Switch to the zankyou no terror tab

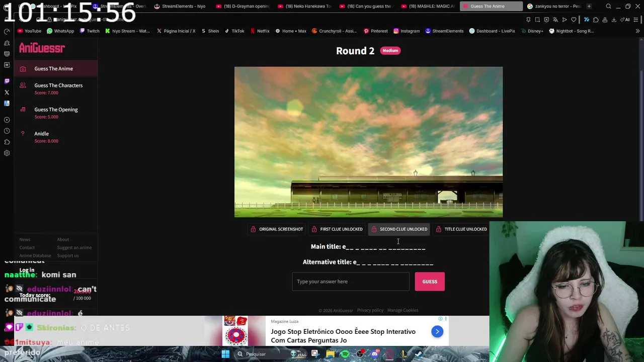click(553, 6)
